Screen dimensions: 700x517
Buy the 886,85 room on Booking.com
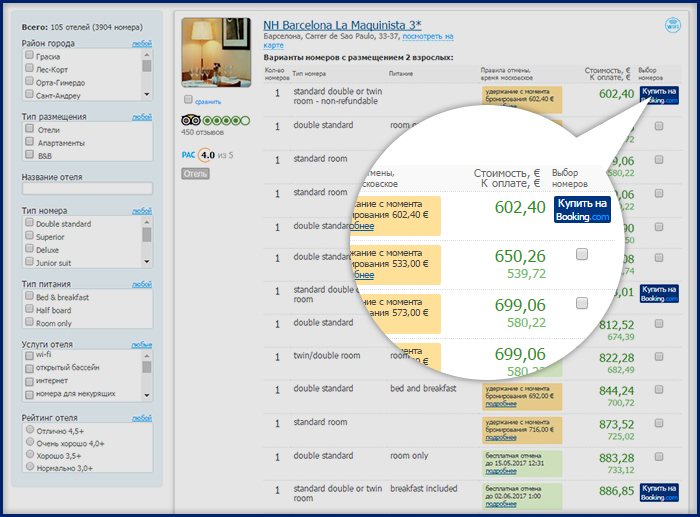click(659, 492)
